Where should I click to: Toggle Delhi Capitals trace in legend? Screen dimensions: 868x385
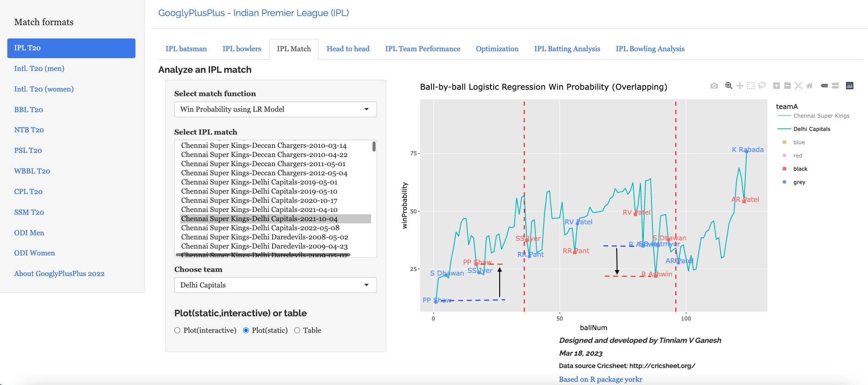pos(811,129)
